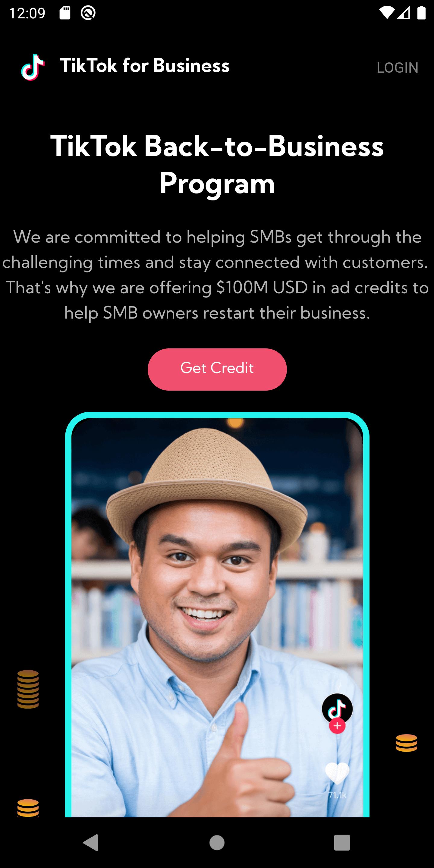This screenshot has height=868, width=434.
Task: Click the tall coin stack graphic
Action: tap(28, 689)
